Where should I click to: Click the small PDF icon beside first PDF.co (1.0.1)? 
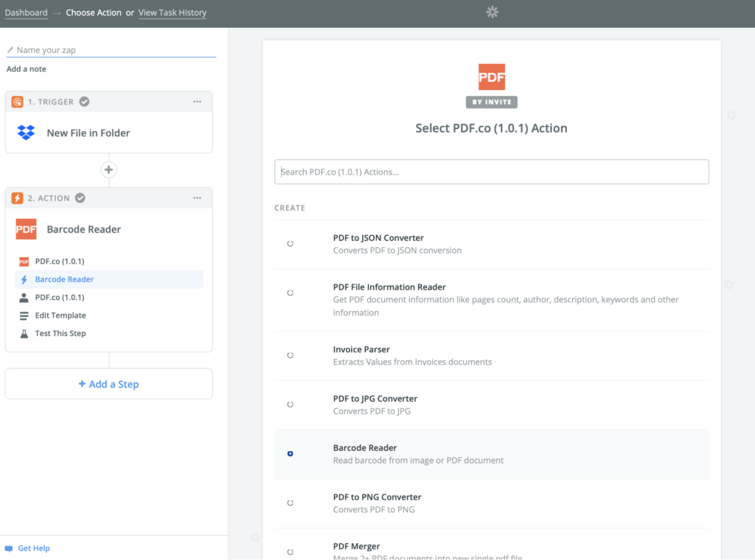(x=24, y=262)
